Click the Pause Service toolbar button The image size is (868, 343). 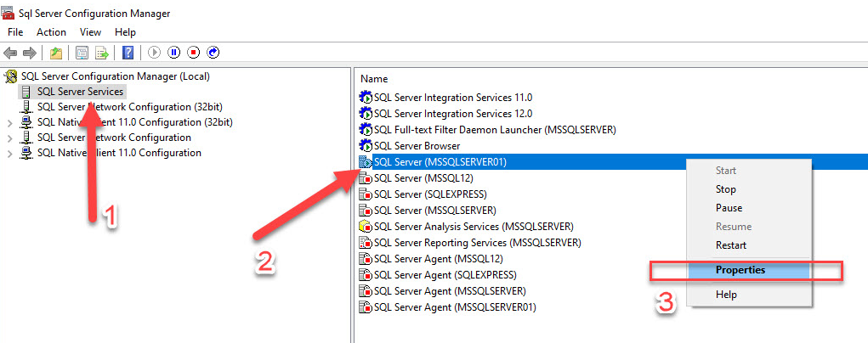173,53
